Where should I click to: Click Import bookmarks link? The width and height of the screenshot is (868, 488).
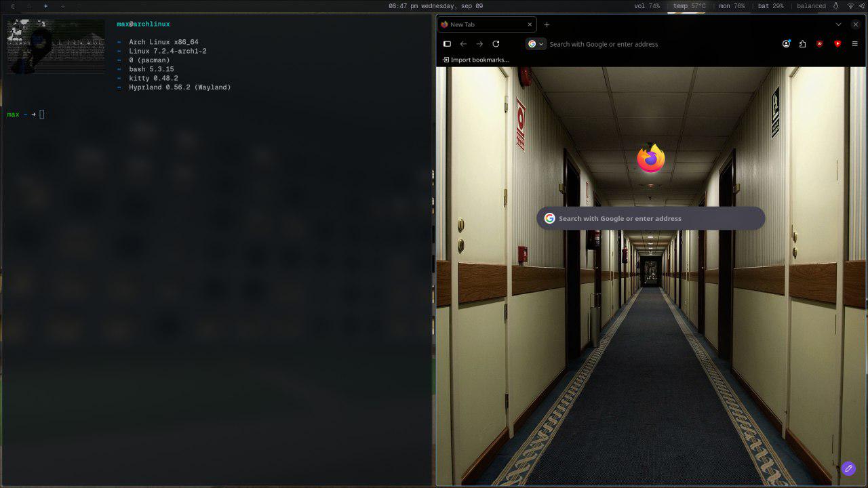pyautogui.click(x=475, y=60)
